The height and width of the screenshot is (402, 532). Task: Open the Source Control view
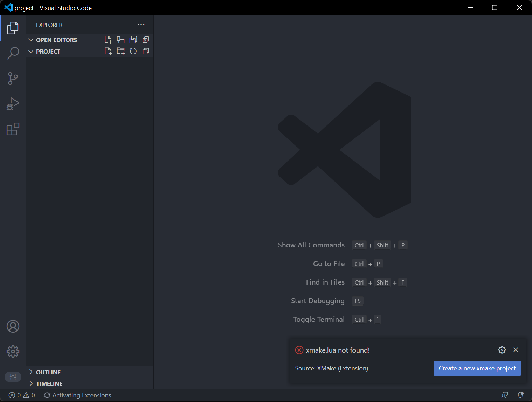click(x=13, y=79)
